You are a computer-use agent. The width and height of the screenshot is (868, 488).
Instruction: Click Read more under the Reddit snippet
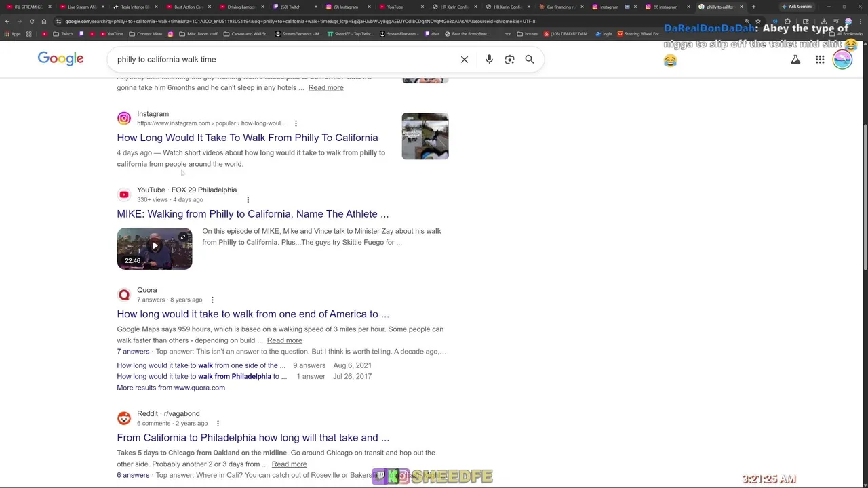(x=289, y=464)
